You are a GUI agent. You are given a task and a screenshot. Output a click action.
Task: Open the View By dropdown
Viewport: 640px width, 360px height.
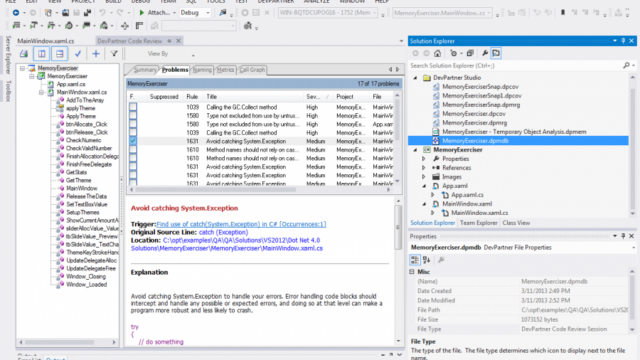tap(193, 55)
